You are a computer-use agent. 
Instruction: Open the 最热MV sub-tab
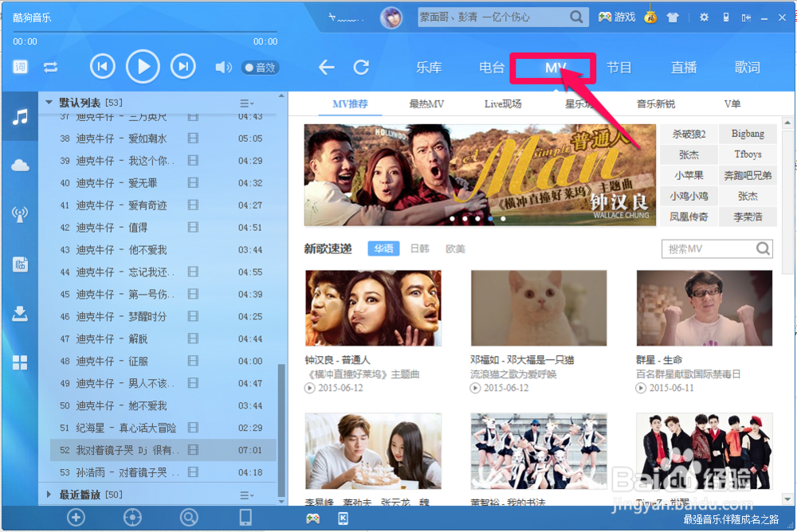426,104
